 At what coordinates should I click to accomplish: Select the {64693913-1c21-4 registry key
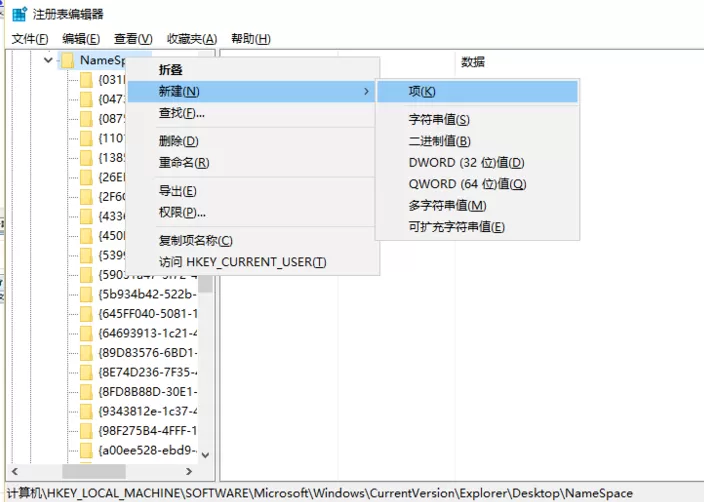click(148, 334)
